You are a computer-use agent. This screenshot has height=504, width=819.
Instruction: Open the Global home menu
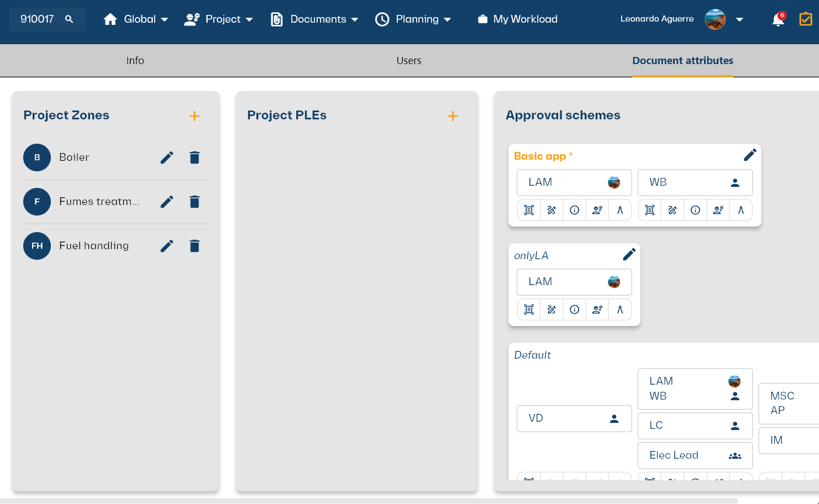coord(135,19)
